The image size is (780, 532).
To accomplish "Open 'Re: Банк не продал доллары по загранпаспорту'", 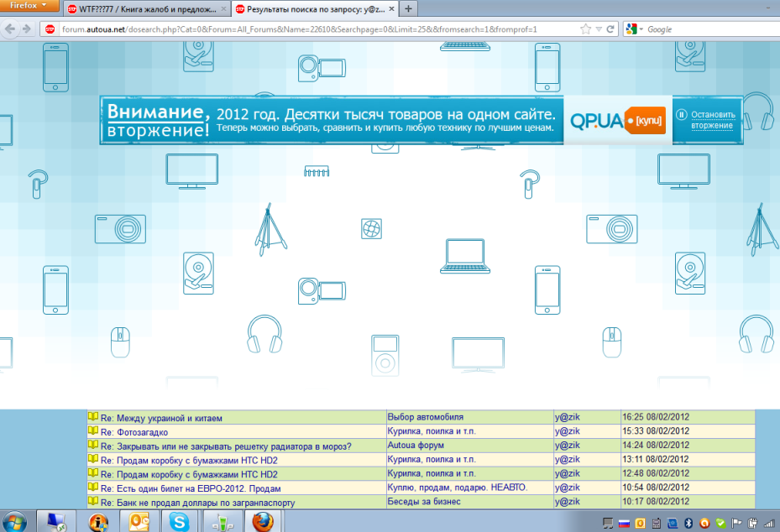I will (197, 503).
